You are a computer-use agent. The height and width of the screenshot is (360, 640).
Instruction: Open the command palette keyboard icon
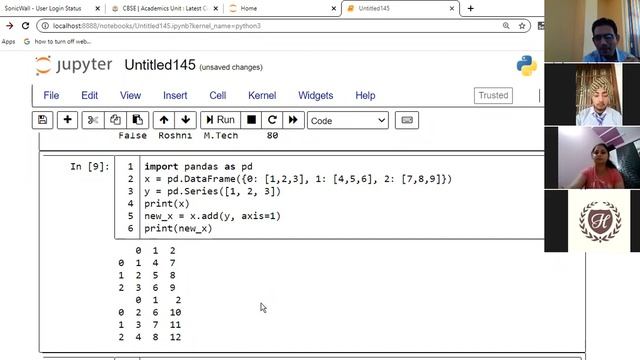[407, 120]
